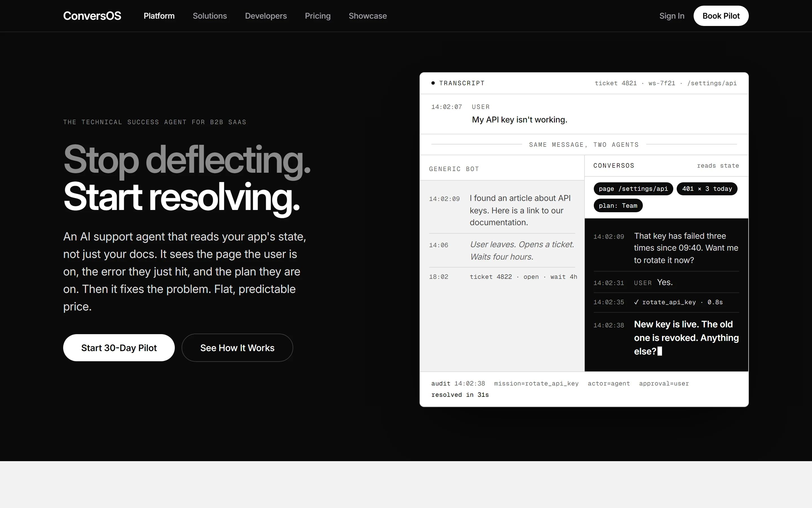Click the 14:02:07 USER timestamp
This screenshot has width=812, height=508.
(446, 107)
